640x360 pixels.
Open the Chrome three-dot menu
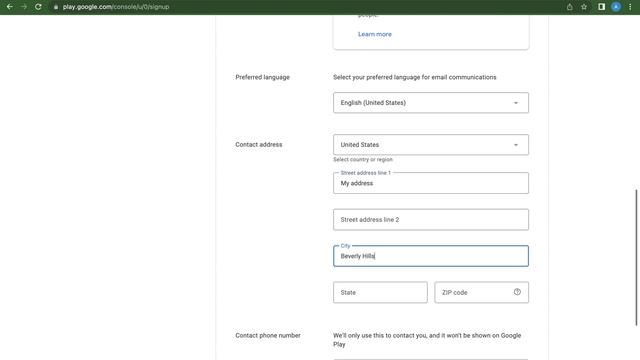point(630,7)
